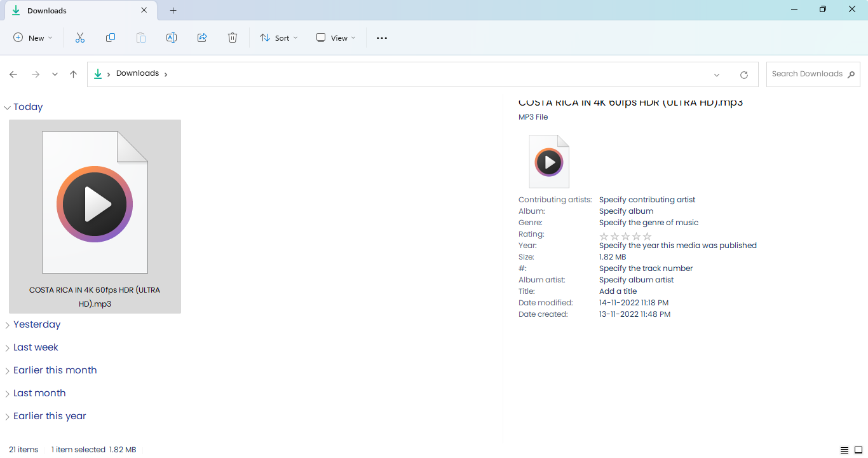Image resolution: width=868 pixels, height=458 pixels.
Task: Delete the selected file
Action: [x=233, y=38]
